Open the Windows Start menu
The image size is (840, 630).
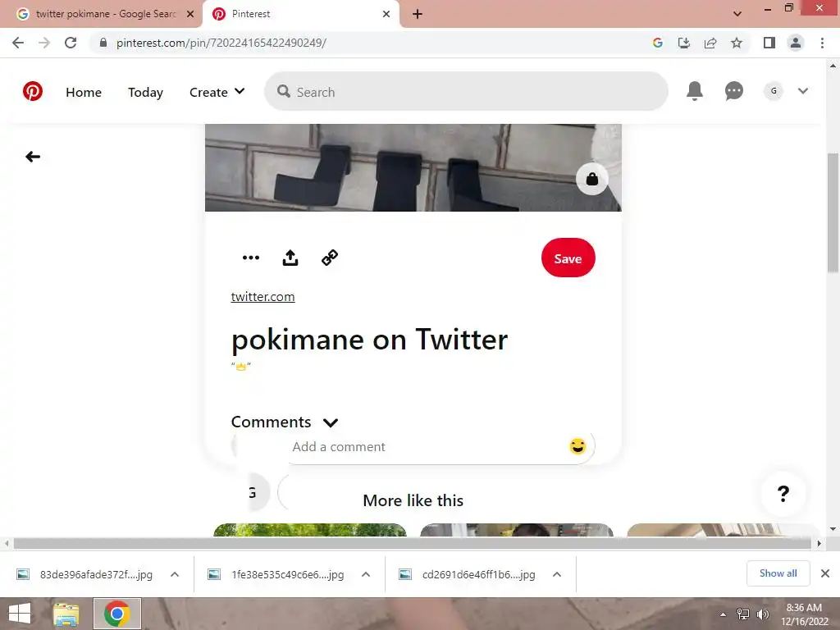[20, 614]
